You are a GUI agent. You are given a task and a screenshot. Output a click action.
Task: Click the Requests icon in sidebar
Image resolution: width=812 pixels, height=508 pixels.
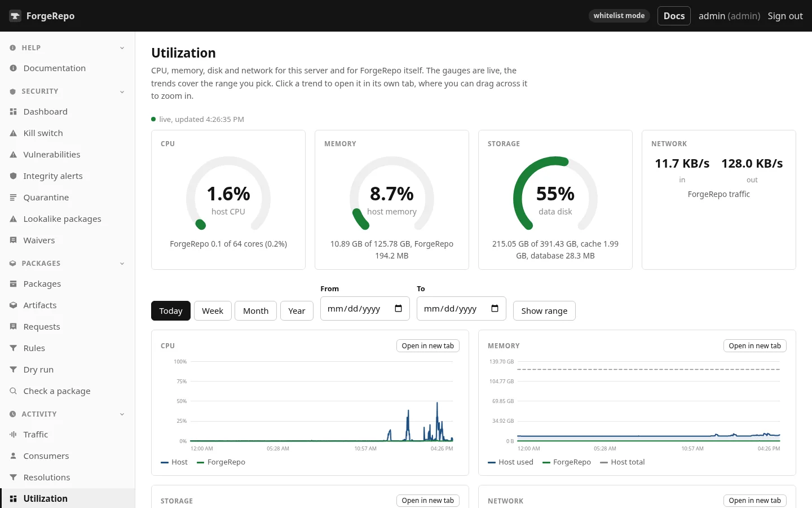(13, 327)
